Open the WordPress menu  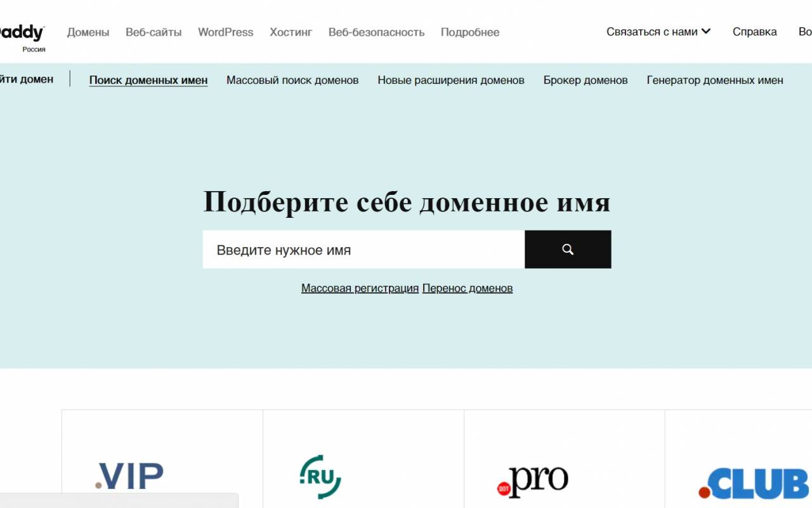pyautogui.click(x=225, y=32)
